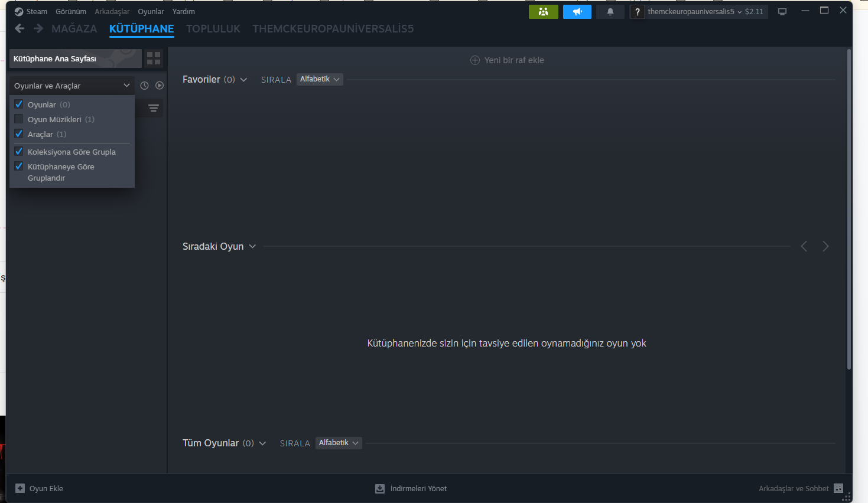Show previous items in Sıradaki Oyun shelf
This screenshot has width=868, height=503.
point(804,246)
